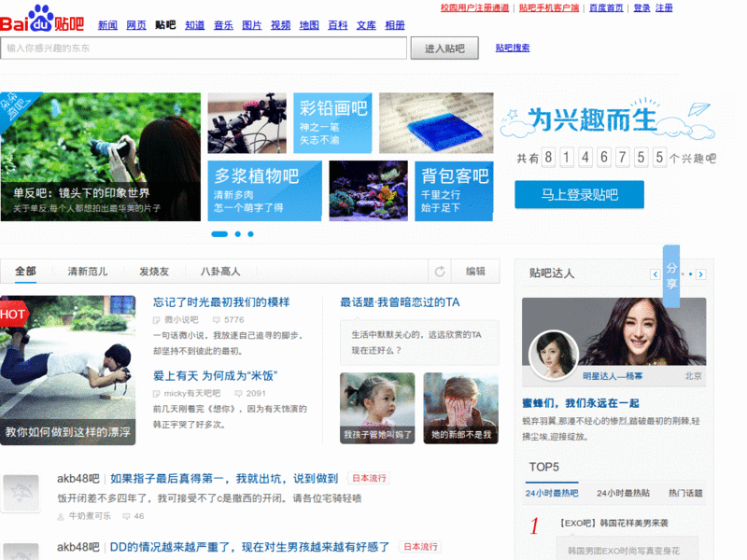747x560 pixels.
Task: Open the blue notepad photo tile
Action: [x=436, y=123]
